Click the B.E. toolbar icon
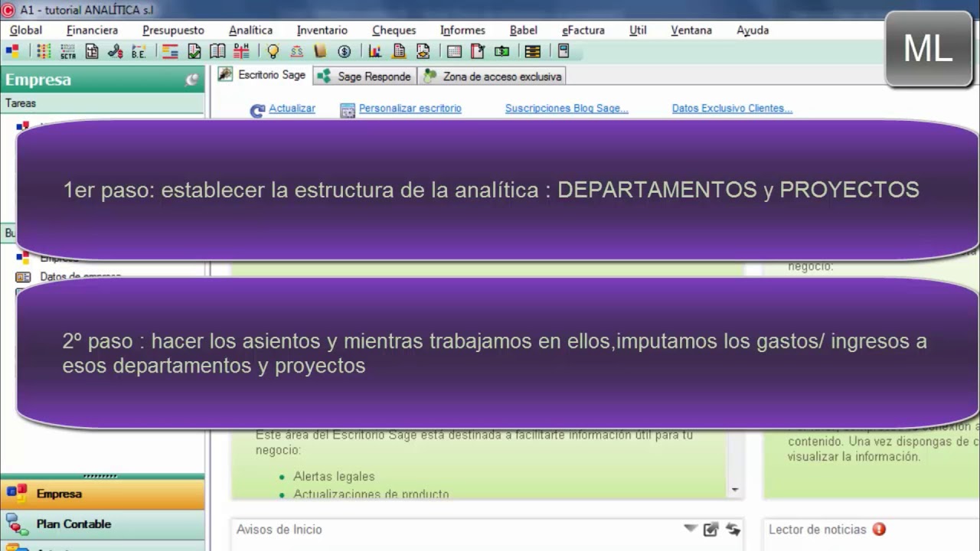The width and height of the screenshot is (980, 551). (x=139, y=51)
